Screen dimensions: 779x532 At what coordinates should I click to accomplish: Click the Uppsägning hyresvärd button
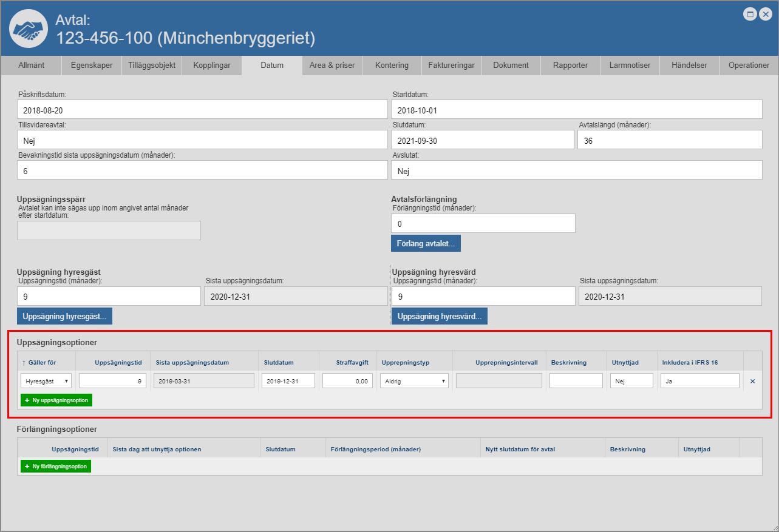[439, 316]
